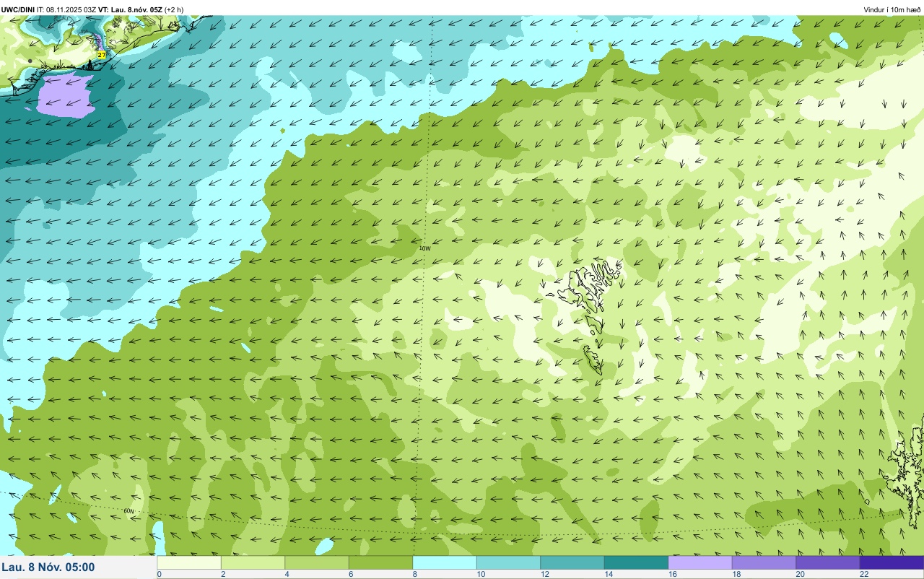Click the '(+2 h)' forecast offset text
The width and height of the screenshot is (924, 579).
[174, 9]
